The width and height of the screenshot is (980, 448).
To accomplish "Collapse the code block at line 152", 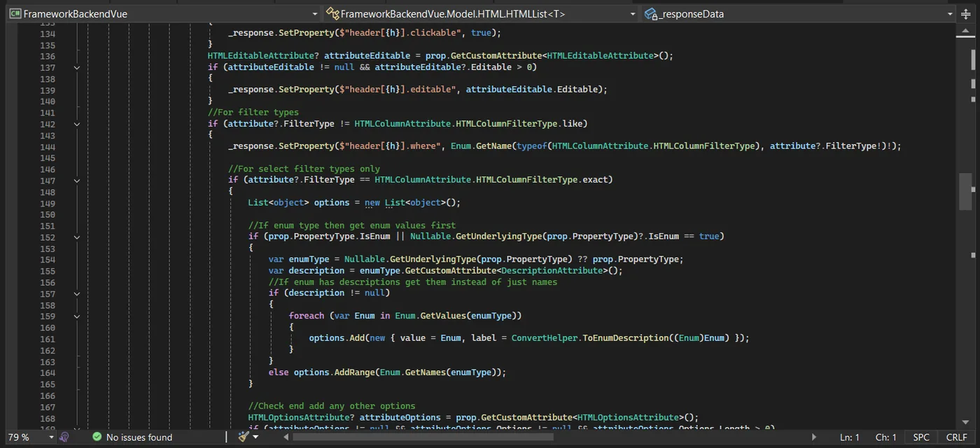I will tap(77, 237).
